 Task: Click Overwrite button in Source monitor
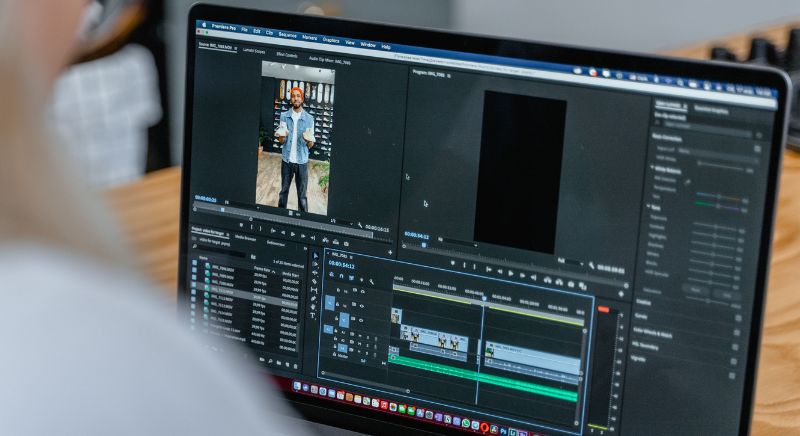coord(336,242)
